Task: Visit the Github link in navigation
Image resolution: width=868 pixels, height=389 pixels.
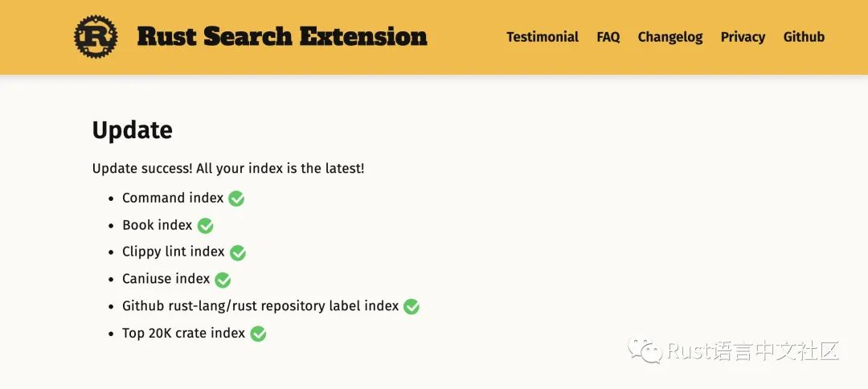Action: [x=804, y=37]
